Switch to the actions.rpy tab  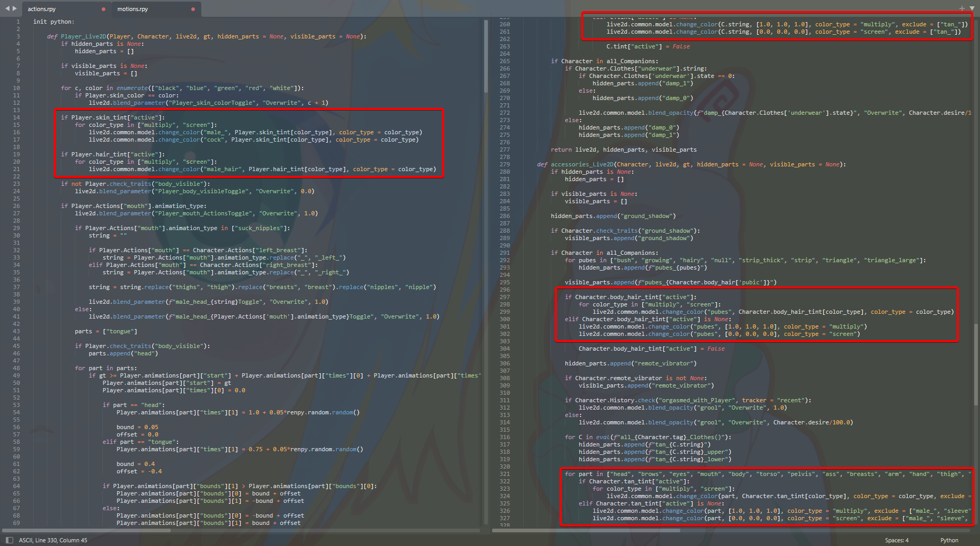58,9
